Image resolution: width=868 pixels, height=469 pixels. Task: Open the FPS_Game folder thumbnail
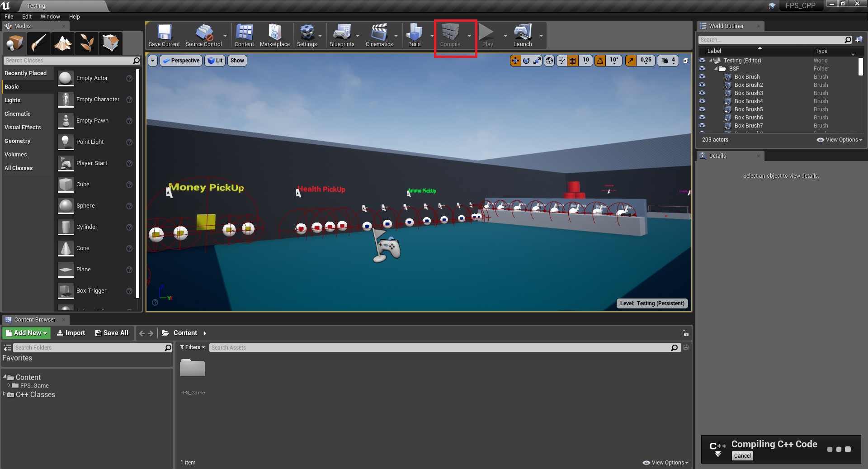coord(192,369)
